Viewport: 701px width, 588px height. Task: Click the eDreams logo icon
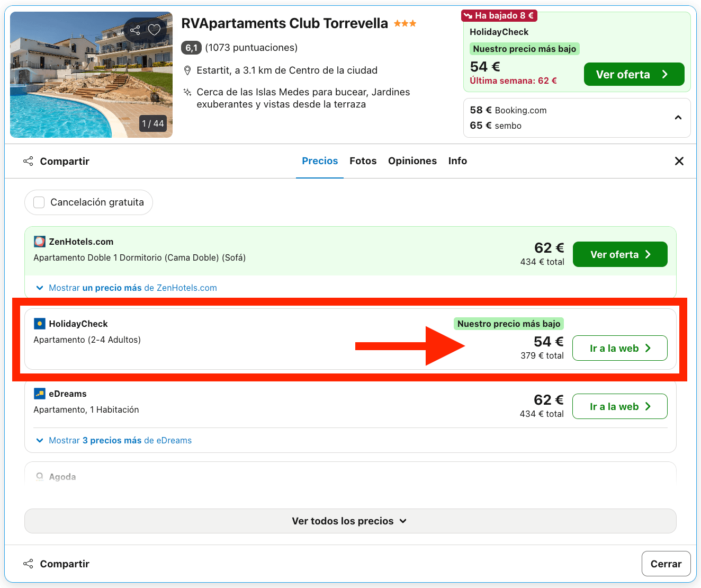(40, 394)
